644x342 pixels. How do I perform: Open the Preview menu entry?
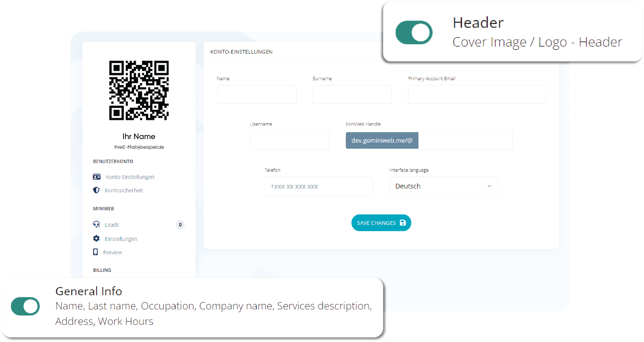(112, 252)
